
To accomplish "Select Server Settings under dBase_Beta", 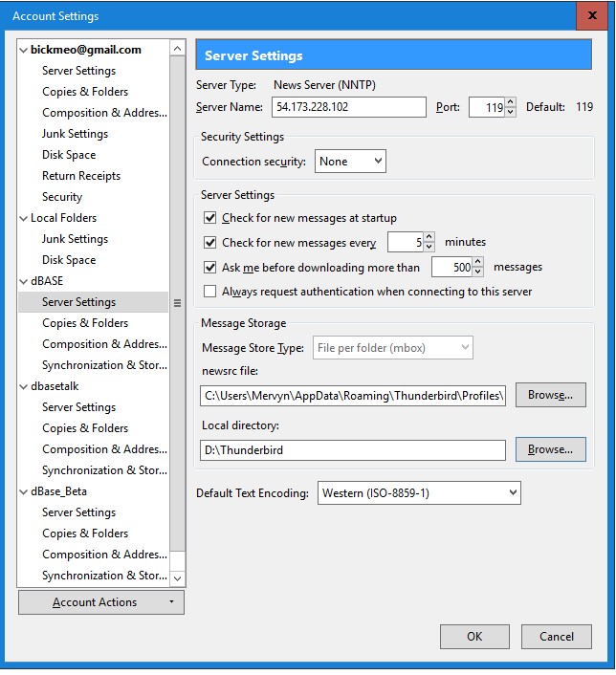I will [x=78, y=512].
